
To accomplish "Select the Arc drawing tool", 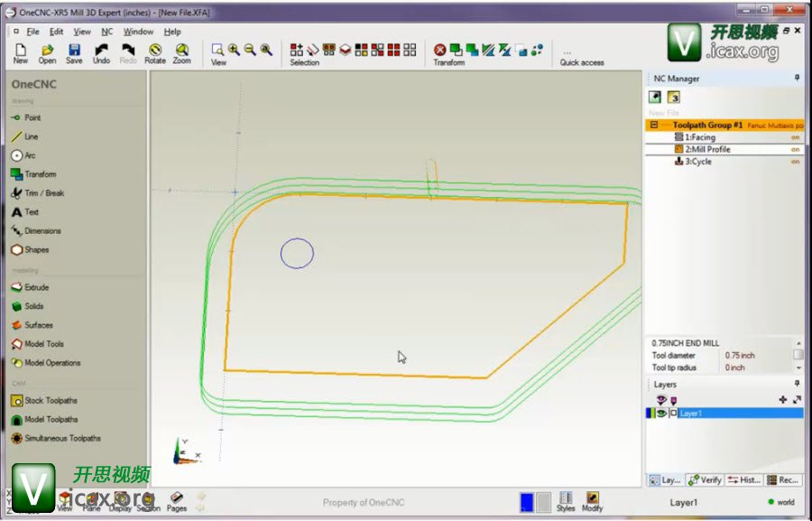I will point(30,155).
